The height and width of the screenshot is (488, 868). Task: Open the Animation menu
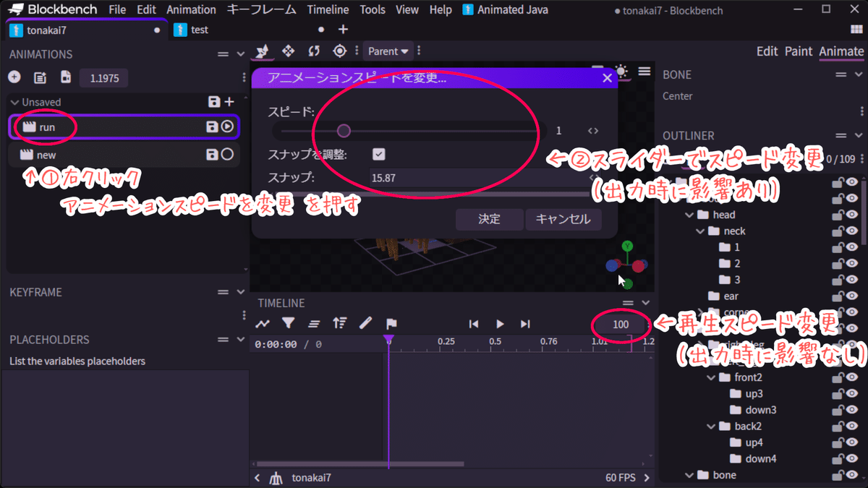tap(191, 9)
